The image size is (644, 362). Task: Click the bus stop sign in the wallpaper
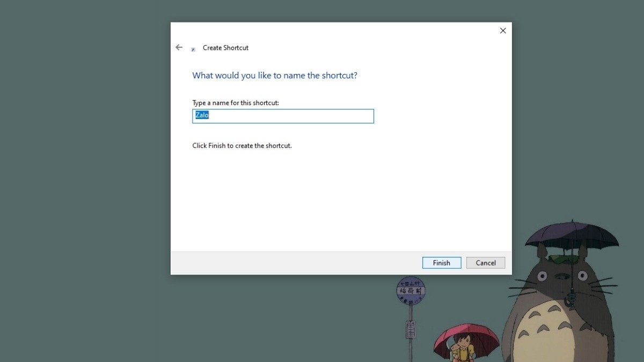(x=411, y=290)
